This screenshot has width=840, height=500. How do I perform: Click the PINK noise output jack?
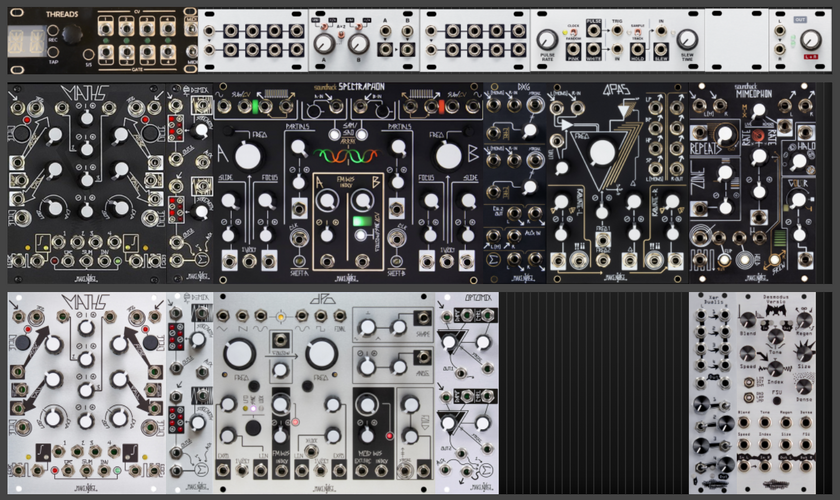(573, 50)
